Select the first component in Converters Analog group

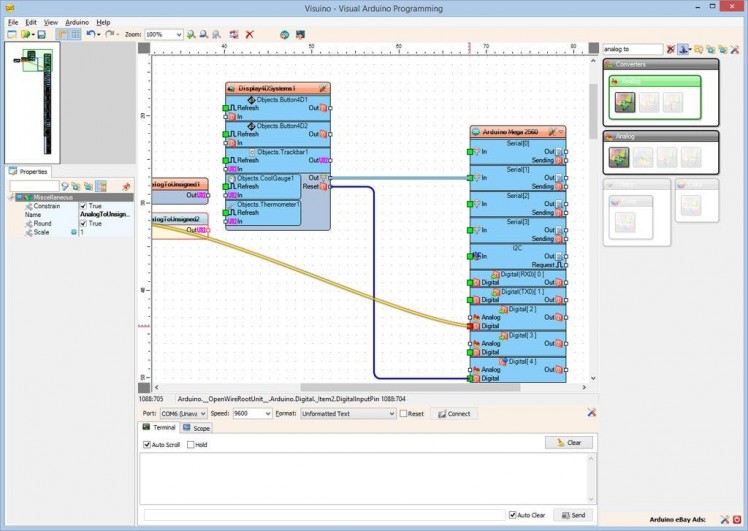[x=625, y=101]
